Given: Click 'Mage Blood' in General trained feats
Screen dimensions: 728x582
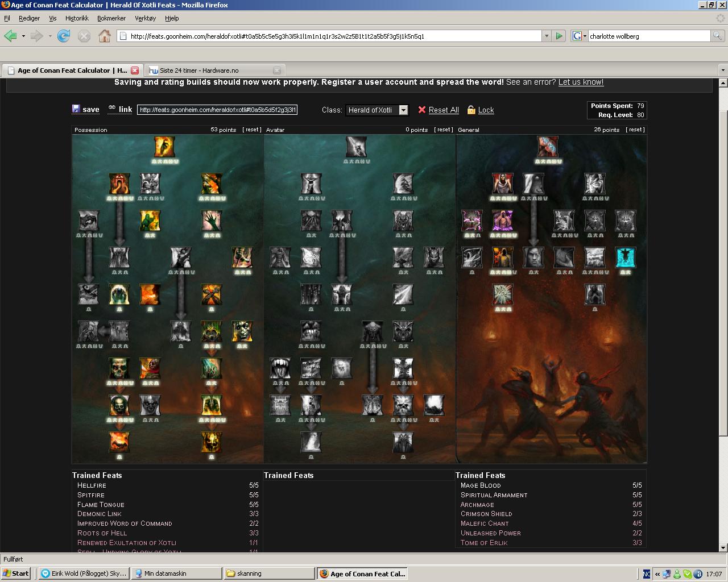Looking at the screenshot, I should pos(481,485).
